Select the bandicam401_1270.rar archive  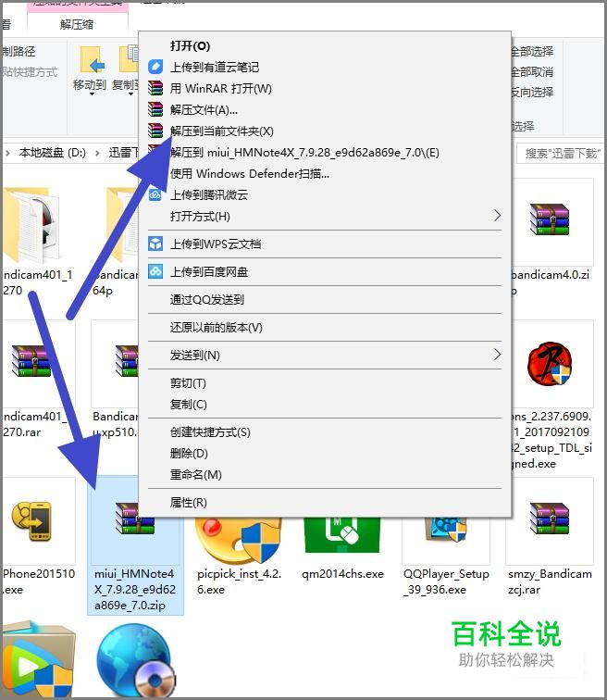tap(37, 380)
